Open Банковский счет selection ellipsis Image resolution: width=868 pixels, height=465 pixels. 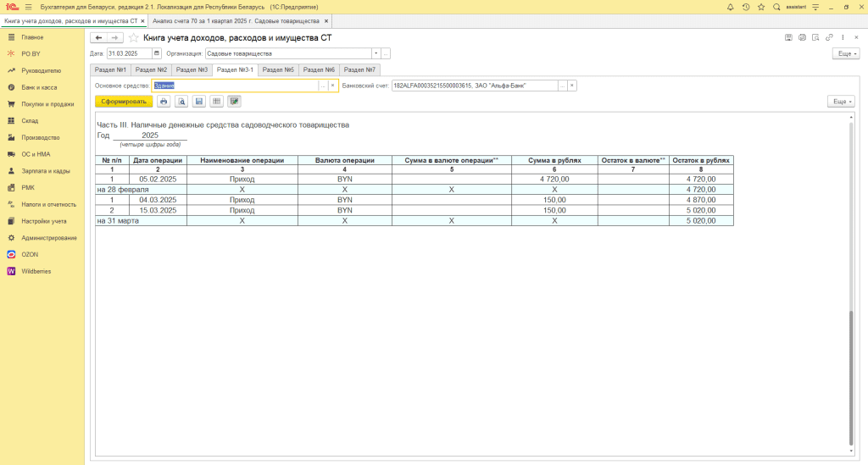[563, 86]
